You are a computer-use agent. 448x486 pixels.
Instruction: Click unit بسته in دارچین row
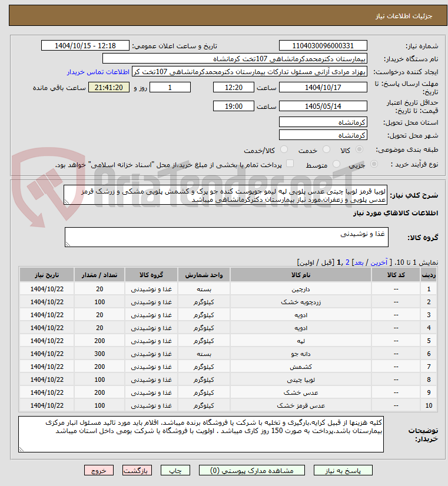tap(204, 289)
